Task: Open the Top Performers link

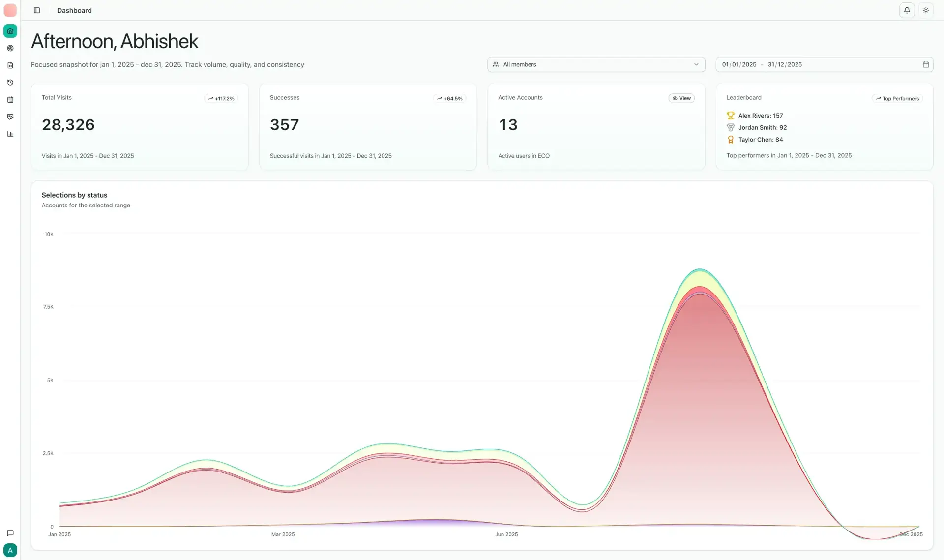Action: (x=897, y=98)
